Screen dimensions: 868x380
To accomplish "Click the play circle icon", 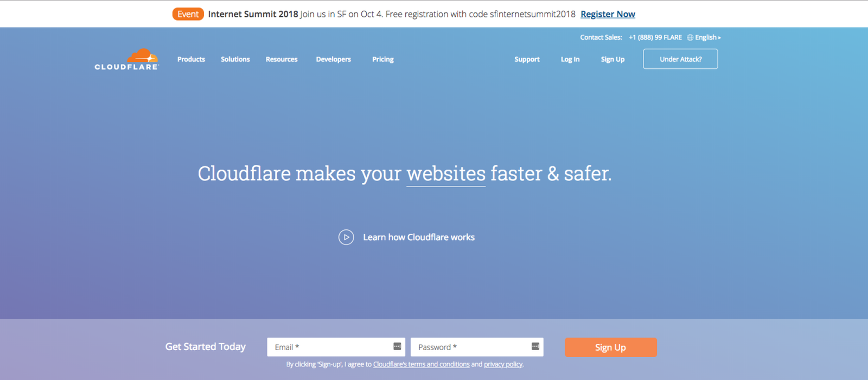I will [x=346, y=237].
